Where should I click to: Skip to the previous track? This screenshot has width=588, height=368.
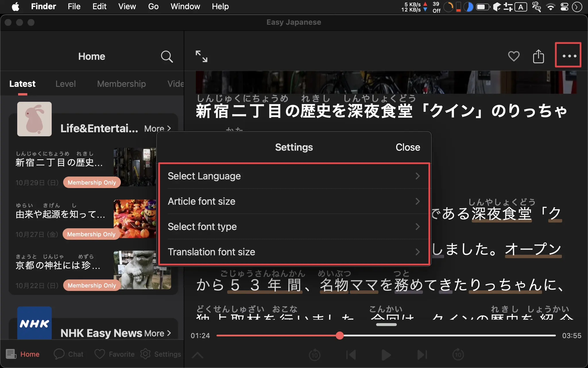(351, 355)
